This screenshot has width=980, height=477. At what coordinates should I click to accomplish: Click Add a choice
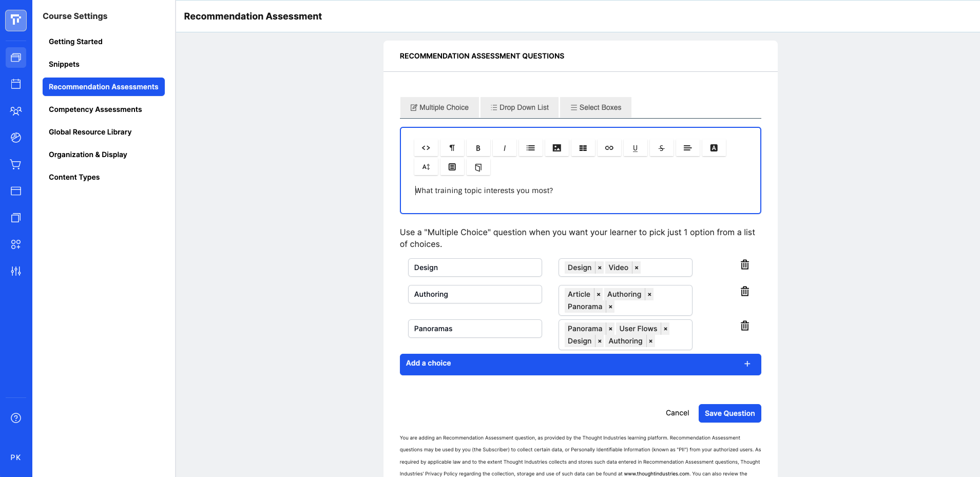(580, 364)
